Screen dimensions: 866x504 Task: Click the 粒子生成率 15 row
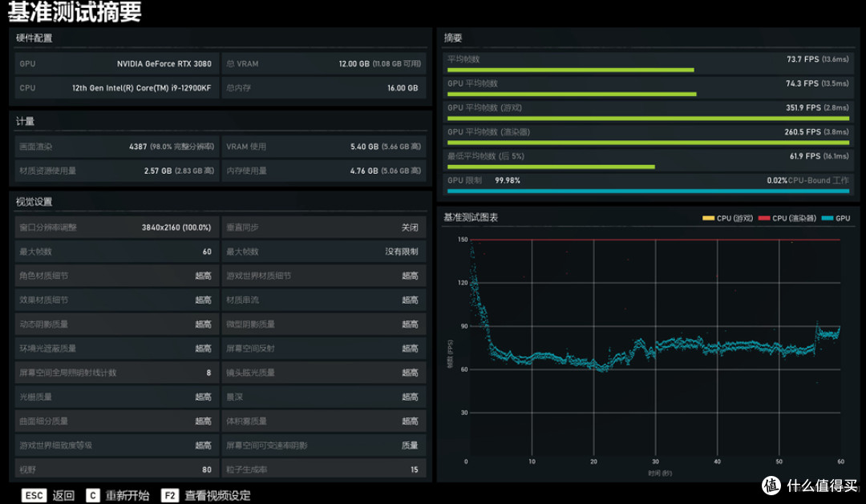(x=324, y=470)
